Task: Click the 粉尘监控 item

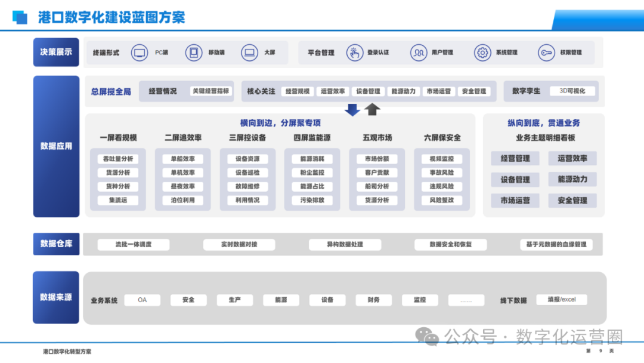Action: point(312,173)
